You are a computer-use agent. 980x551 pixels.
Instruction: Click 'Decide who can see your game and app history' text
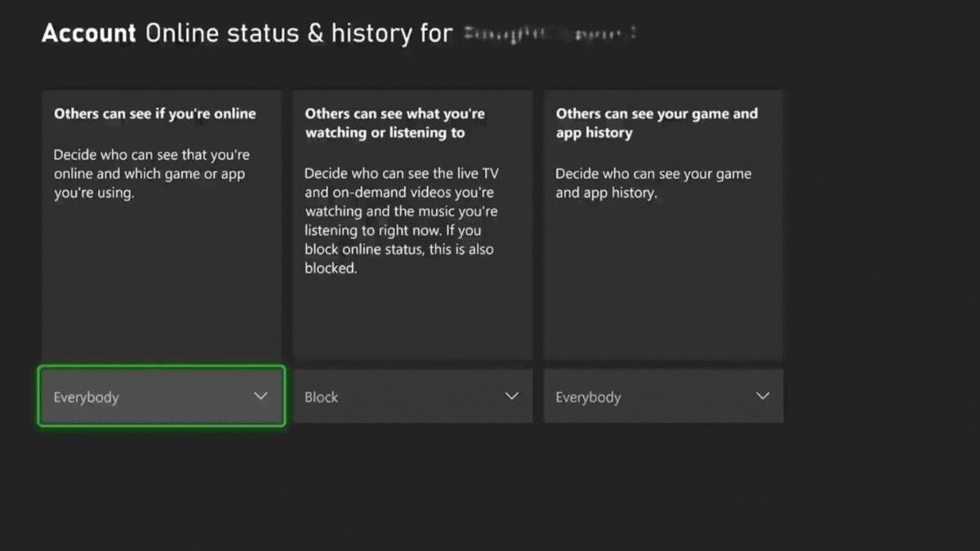[653, 184]
